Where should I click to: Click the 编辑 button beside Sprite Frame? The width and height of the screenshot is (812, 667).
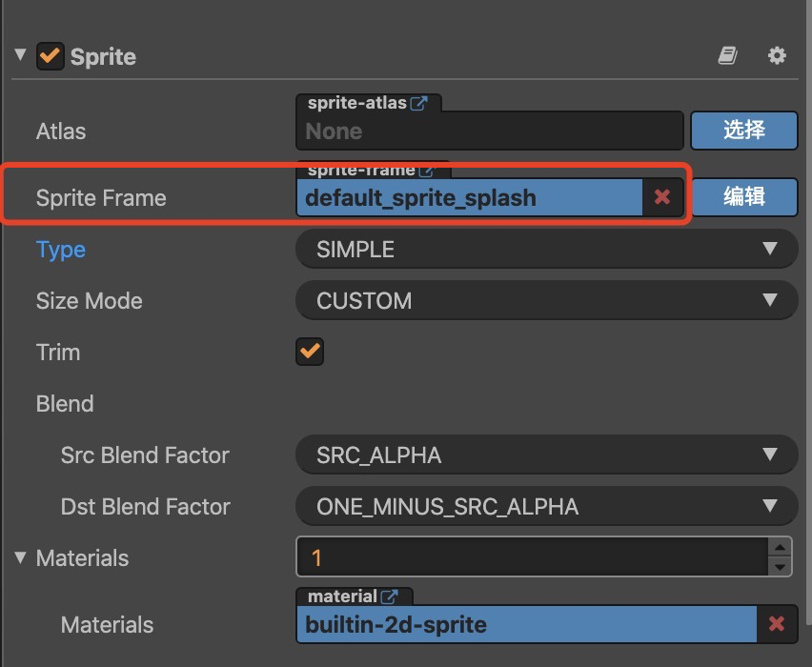pyautogui.click(x=743, y=197)
